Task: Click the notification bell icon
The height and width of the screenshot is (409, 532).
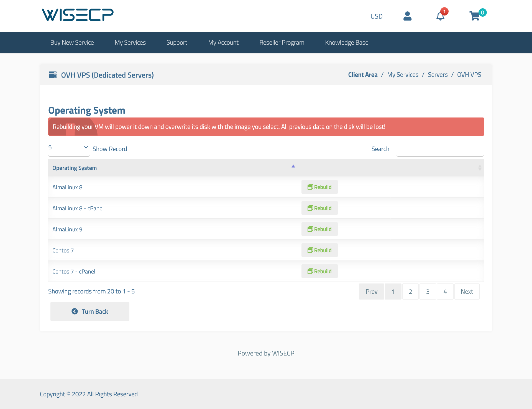Action: click(x=440, y=16)
